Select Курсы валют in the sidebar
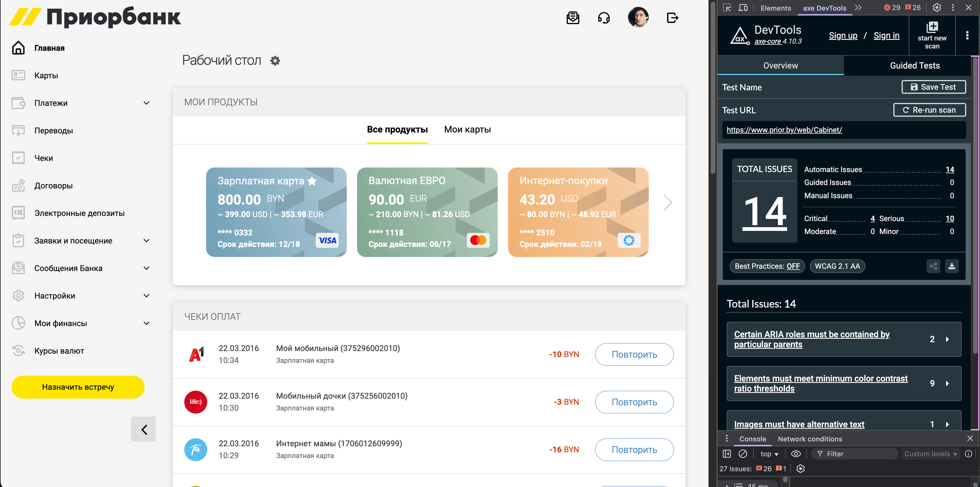This screenshot has width=980, height=487. [59, 350]
